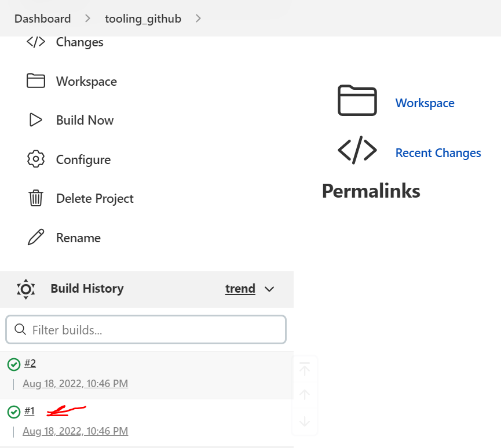Click the Delete Project trash icon
The height and width of the screenshot is (448, 501).
point(35,198)
